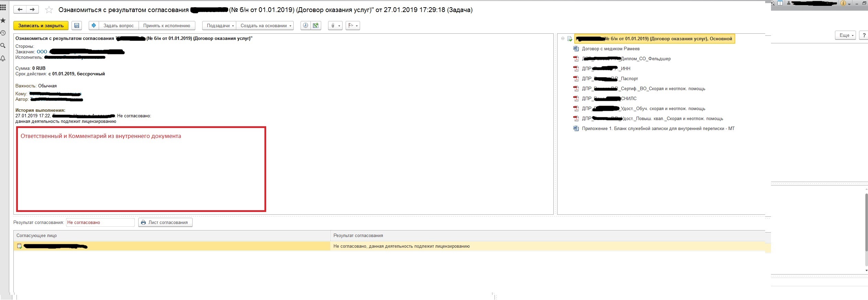Add task to favorites with star icon

[49, 10]
